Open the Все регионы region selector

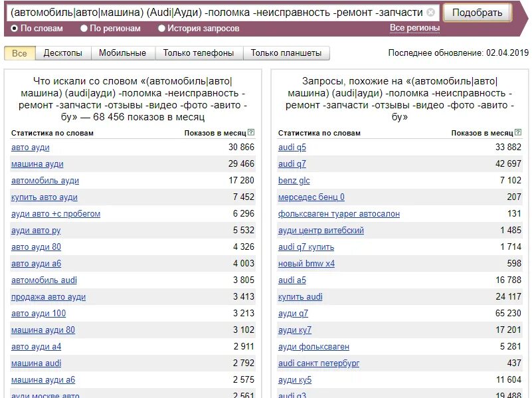[x=414, y=28]
